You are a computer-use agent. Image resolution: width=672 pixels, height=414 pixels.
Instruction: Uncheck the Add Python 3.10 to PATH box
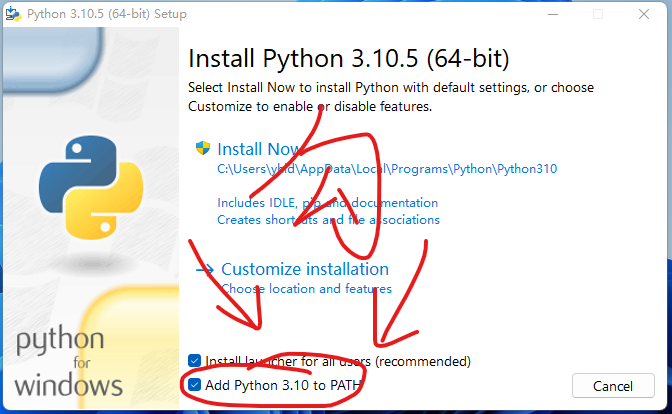click(x=194, y=385)
